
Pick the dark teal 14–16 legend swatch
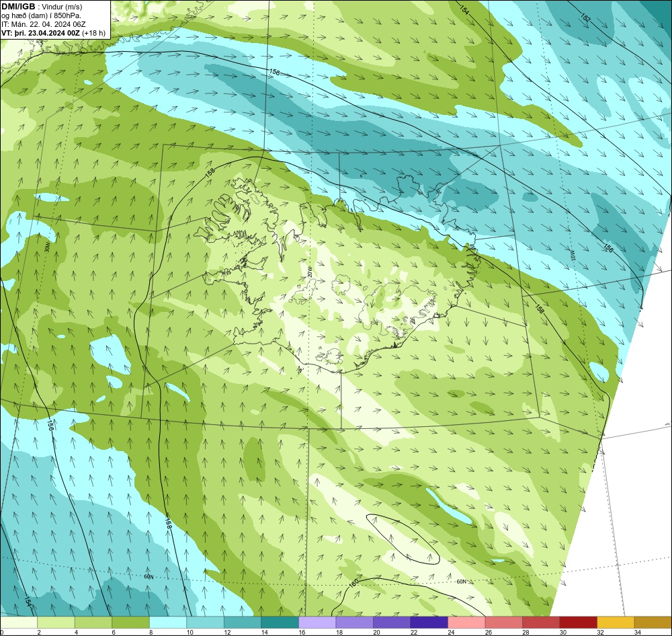click(280, 623)
